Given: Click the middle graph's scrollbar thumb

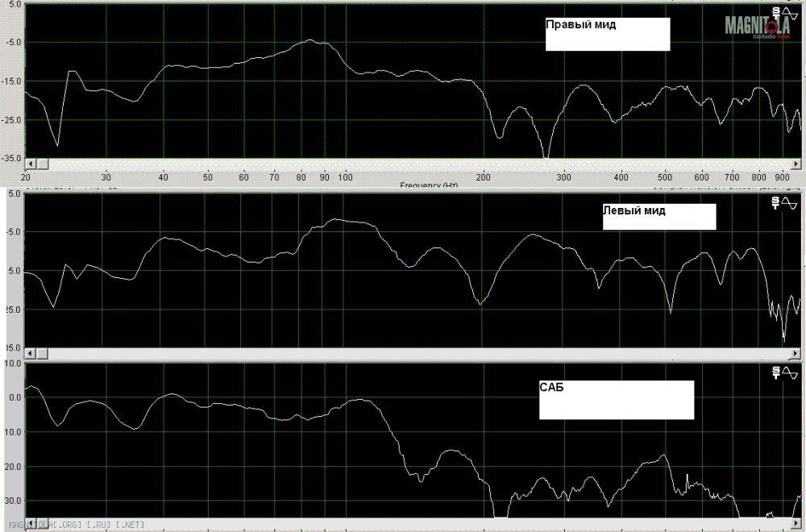Looking at the screenshot, I should 44,354.
